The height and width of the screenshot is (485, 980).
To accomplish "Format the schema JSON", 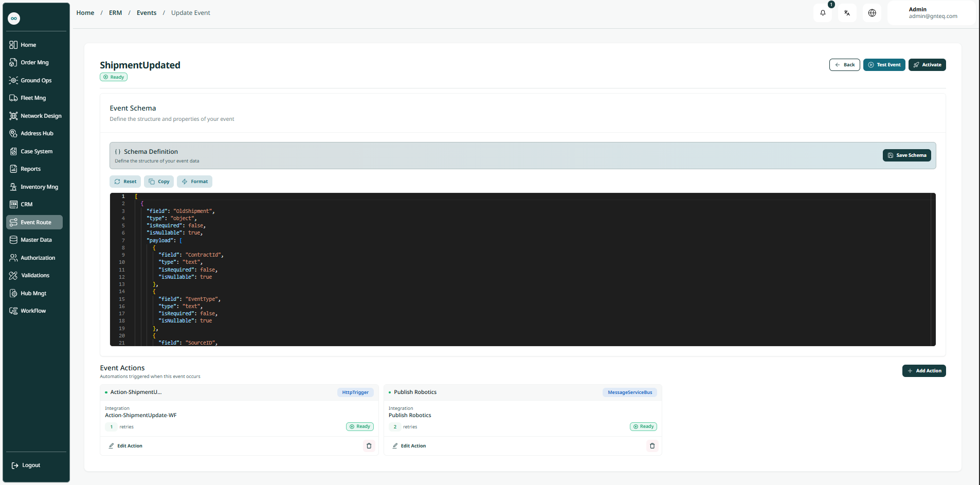I will 194,182.
